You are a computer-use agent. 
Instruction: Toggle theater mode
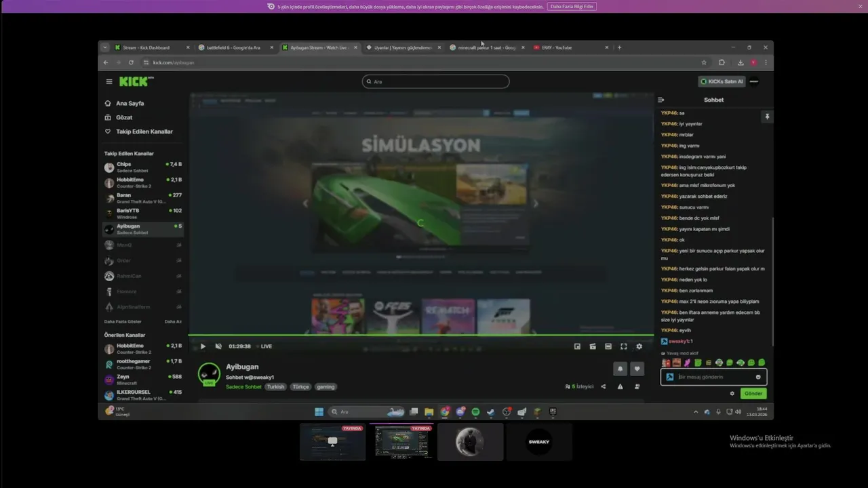[608, 346]
